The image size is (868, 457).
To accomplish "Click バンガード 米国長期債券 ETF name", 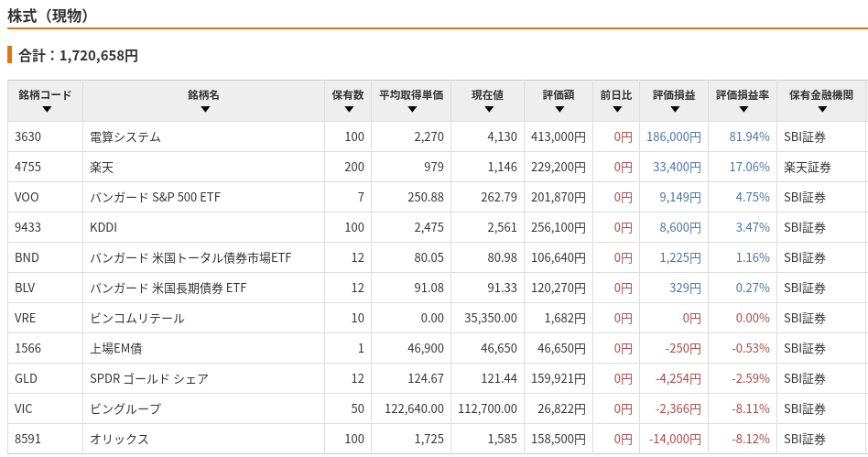I will tap(168, 288).
